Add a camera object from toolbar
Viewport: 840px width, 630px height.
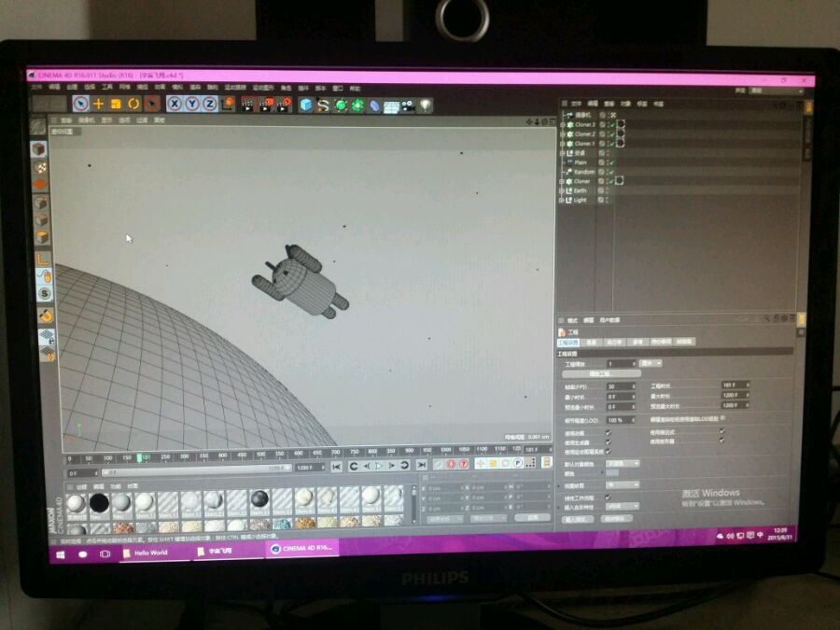coord(408,106)
